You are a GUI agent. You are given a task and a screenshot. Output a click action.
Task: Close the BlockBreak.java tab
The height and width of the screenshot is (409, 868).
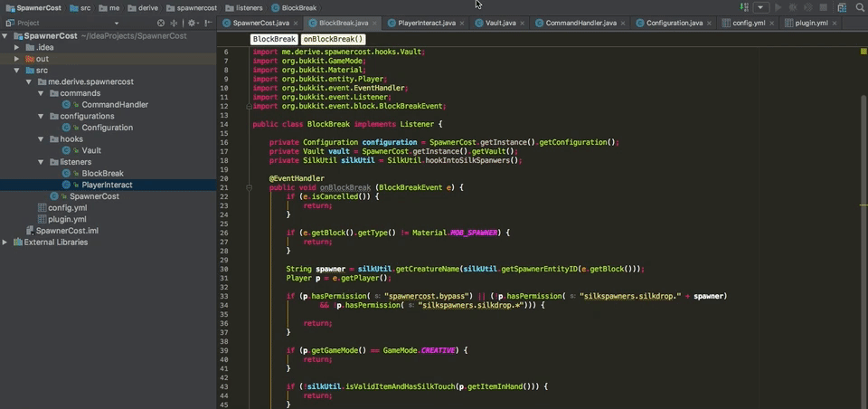click(x=374, y=24)
